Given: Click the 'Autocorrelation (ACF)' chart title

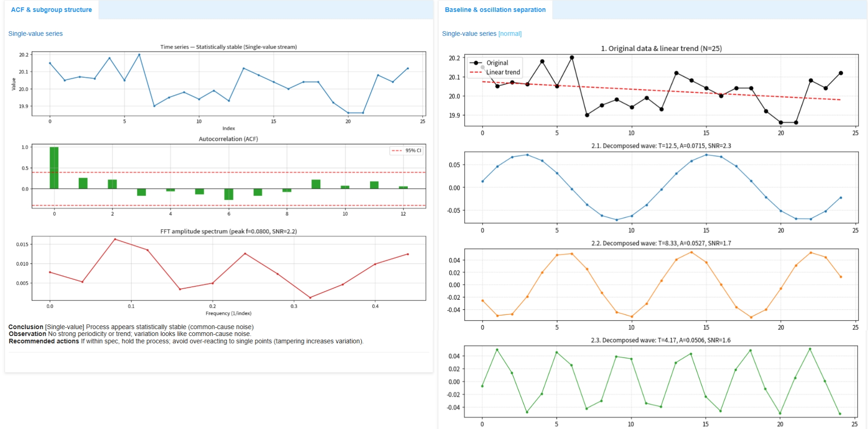Looking at the screenshot, I should tap(229, 139).
